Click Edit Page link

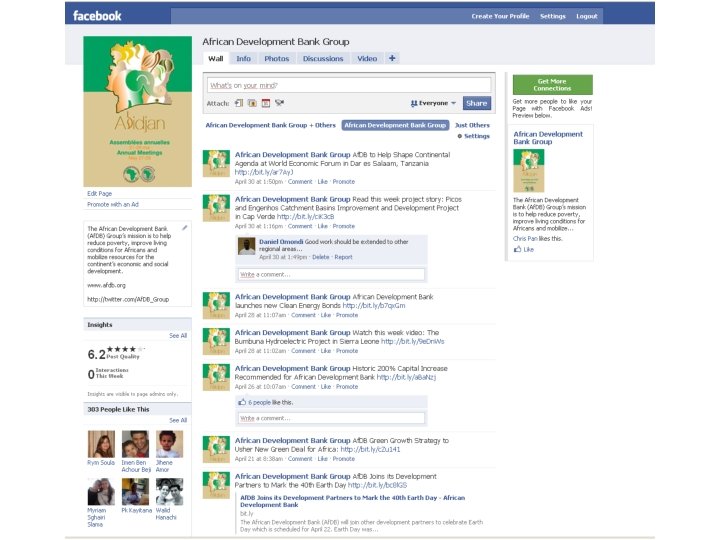[99, 193]
